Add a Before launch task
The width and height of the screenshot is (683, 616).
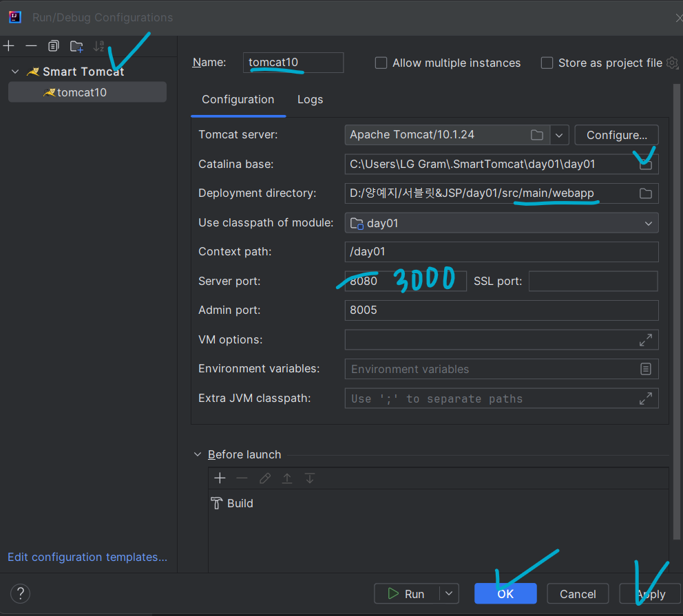[x=220, y=478]
